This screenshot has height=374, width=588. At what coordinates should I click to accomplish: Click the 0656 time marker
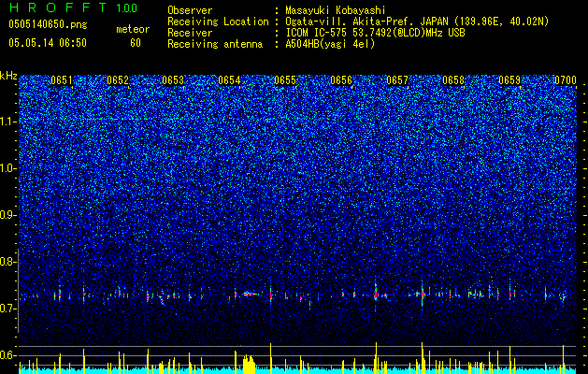coord(341,80)
